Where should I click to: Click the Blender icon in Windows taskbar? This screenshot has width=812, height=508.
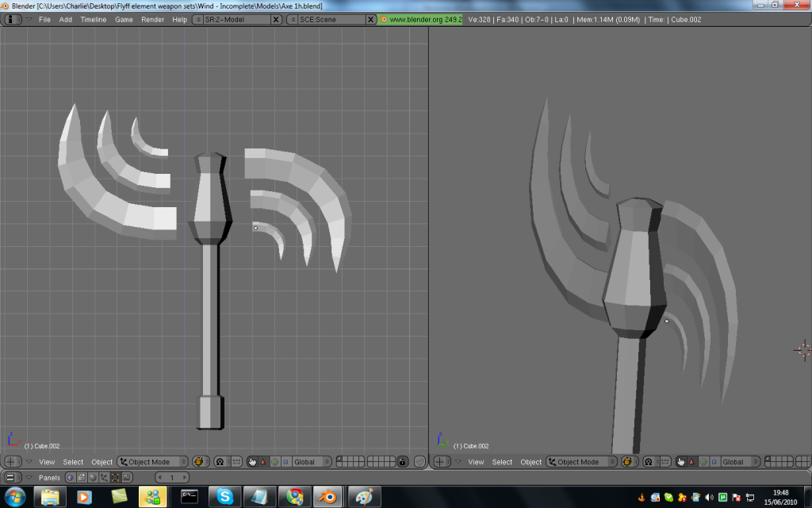[327, 497]
